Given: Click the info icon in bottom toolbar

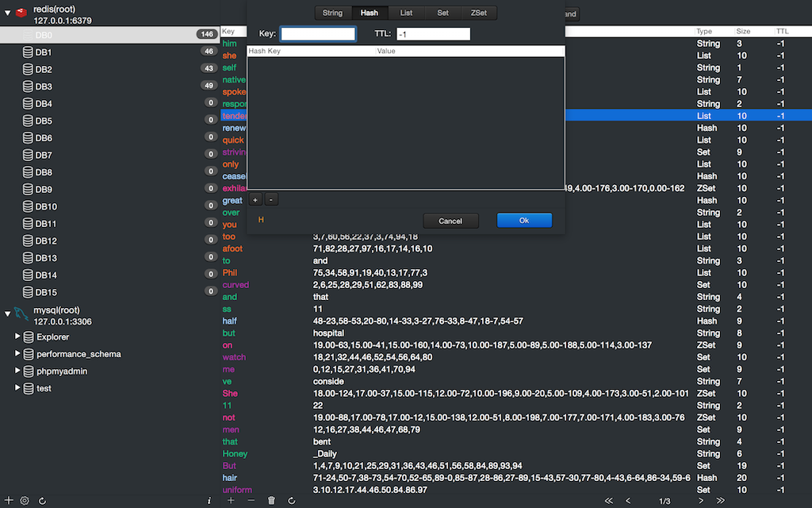Looking at the screenshot, I should click(209, 501).
